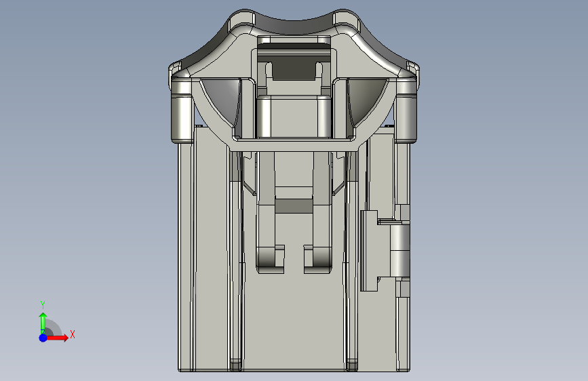Click the blue Z axis dot of the triad

click(43, 338)
